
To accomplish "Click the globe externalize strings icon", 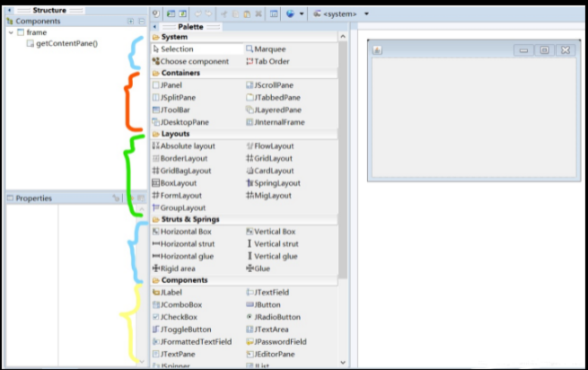I will click(x=290, y=13).
